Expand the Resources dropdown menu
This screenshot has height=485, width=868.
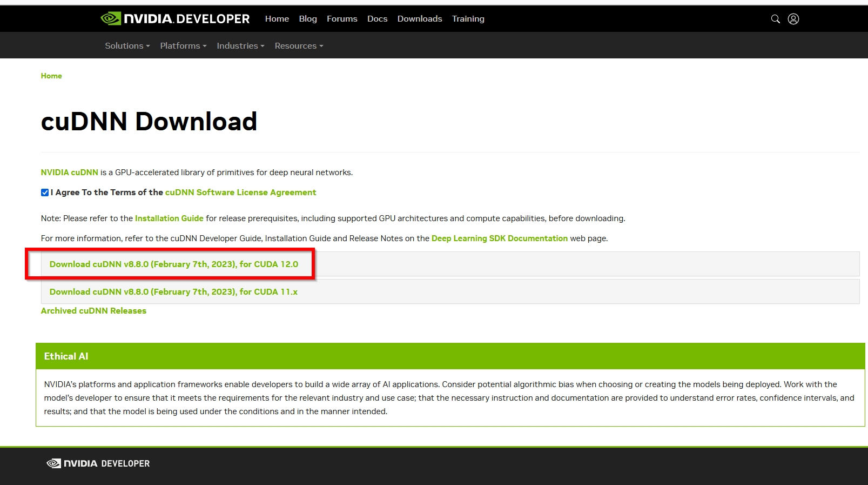click(299, 46)
